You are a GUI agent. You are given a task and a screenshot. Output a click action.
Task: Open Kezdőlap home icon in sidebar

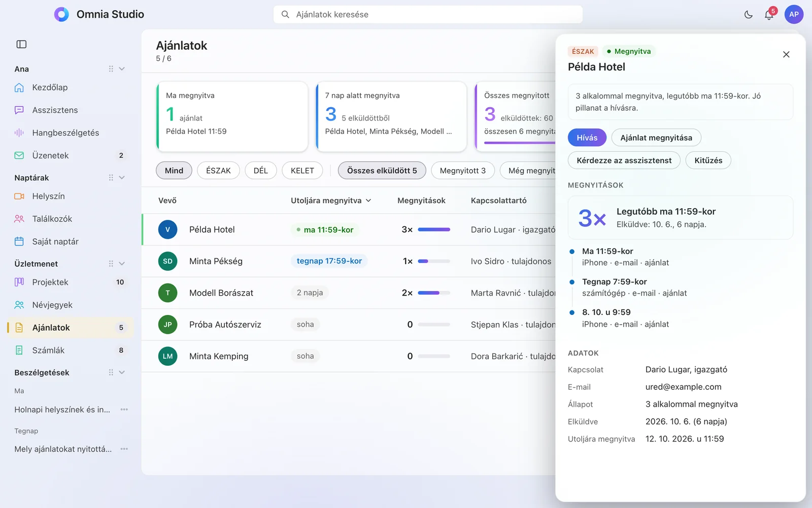pos(19,87)
